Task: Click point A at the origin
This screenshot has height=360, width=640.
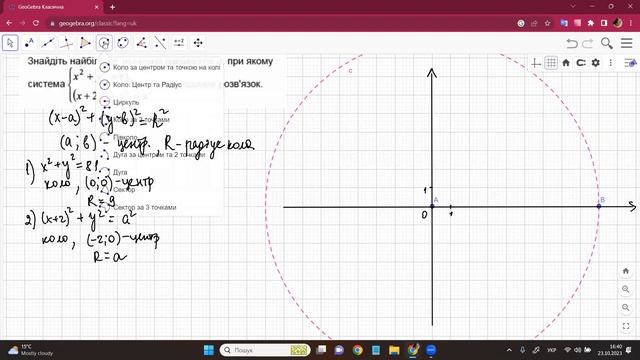Action: pos(432,206)
